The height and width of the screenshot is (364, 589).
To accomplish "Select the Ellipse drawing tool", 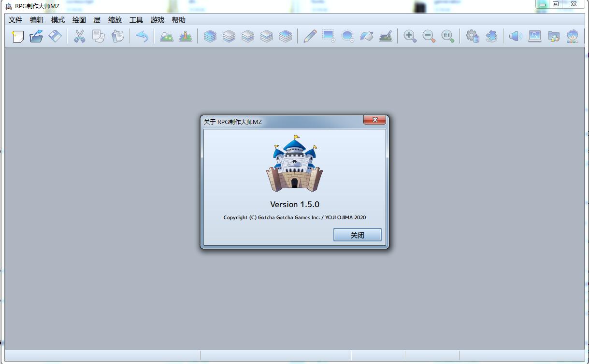I will point(347,36).
